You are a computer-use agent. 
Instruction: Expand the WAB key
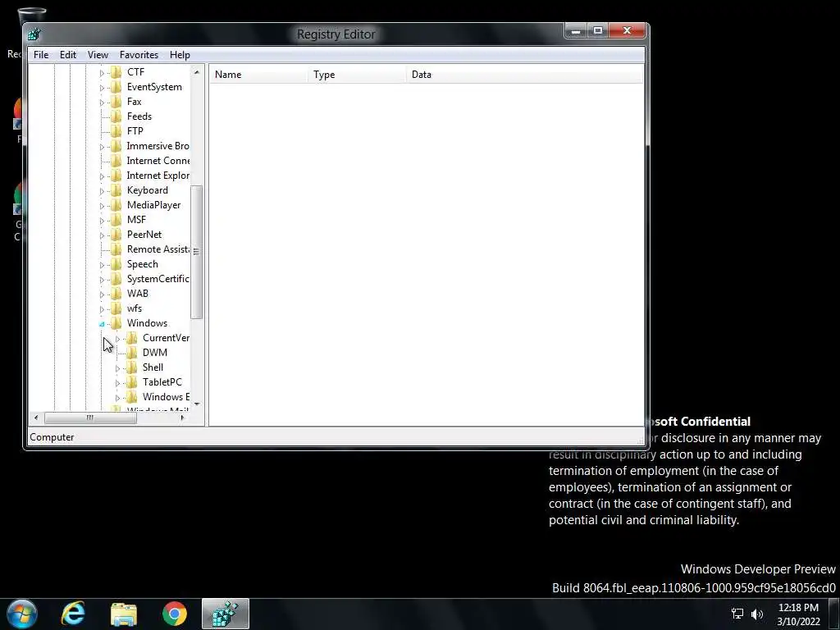coord(102,294)
